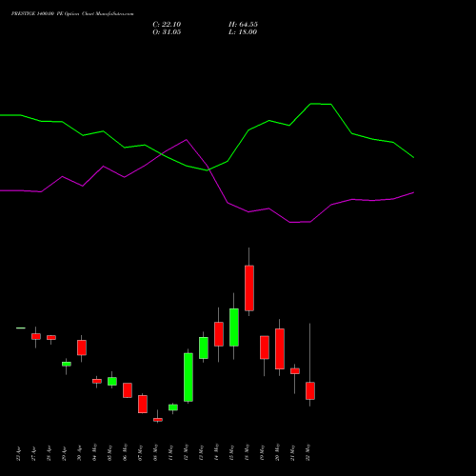Select the 20 May date label
476x476 pixels.
[277, 452]
